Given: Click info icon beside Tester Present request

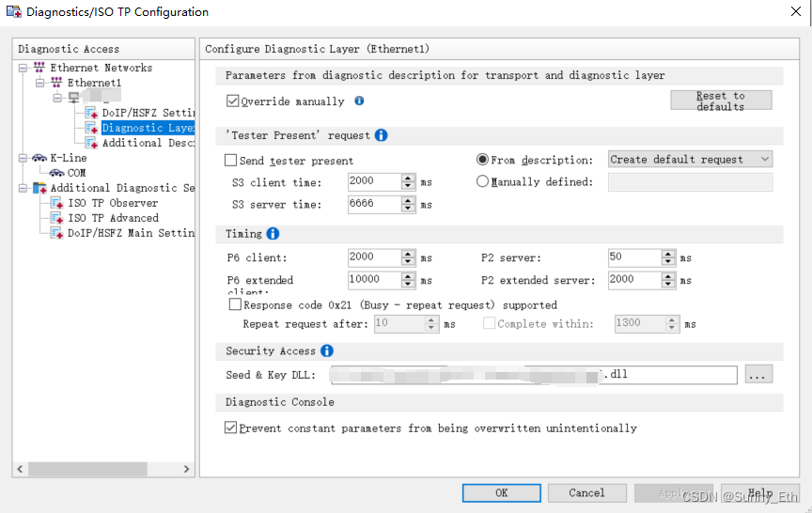Looking at the screenshot, I should (382, 135).
